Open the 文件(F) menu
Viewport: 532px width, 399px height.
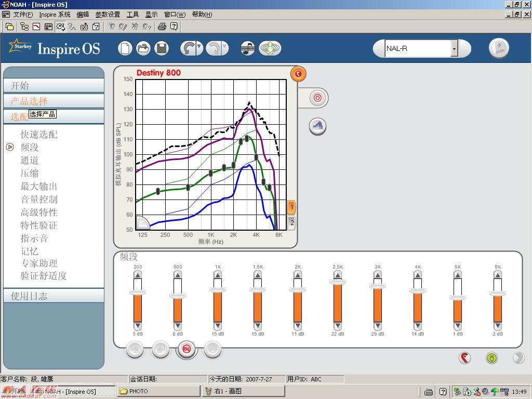pos(23,14)
